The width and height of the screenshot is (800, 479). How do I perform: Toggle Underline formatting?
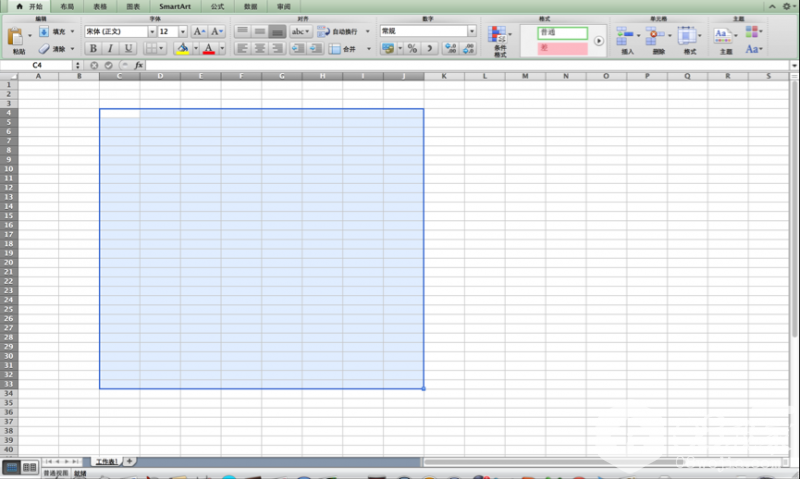(x=127, y=48)
